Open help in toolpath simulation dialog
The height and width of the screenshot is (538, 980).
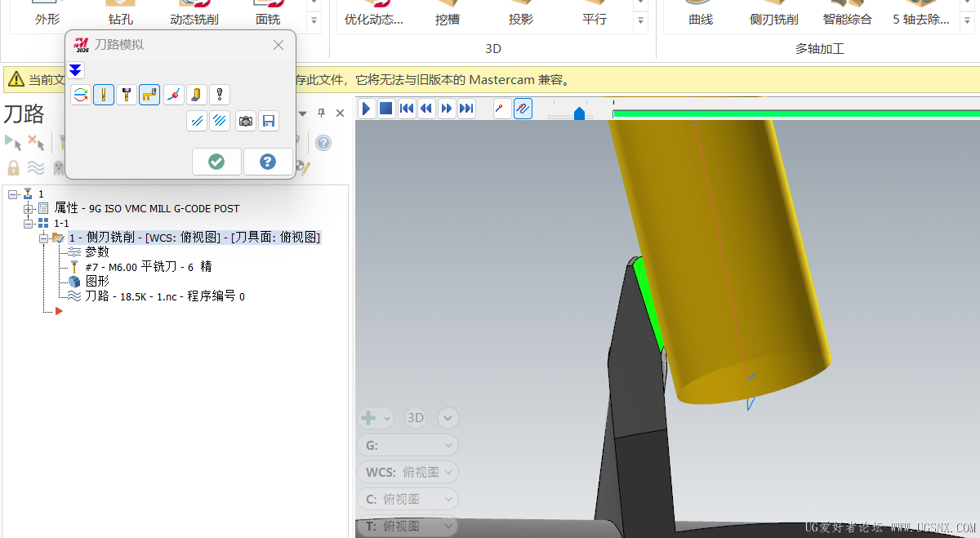[x=268, y=162]
